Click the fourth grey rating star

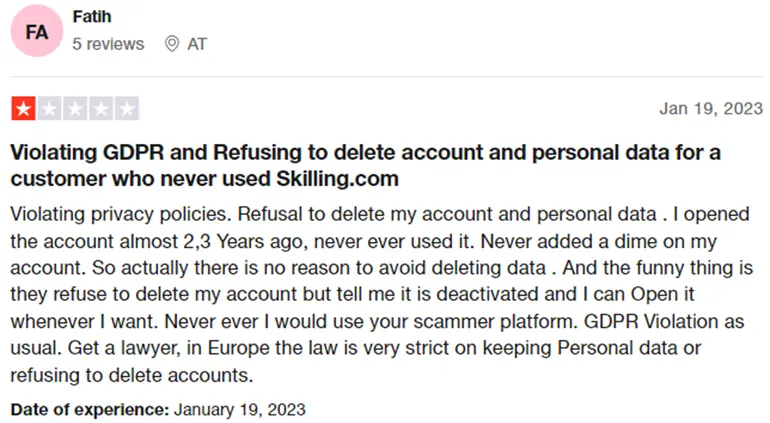point(101,109)
